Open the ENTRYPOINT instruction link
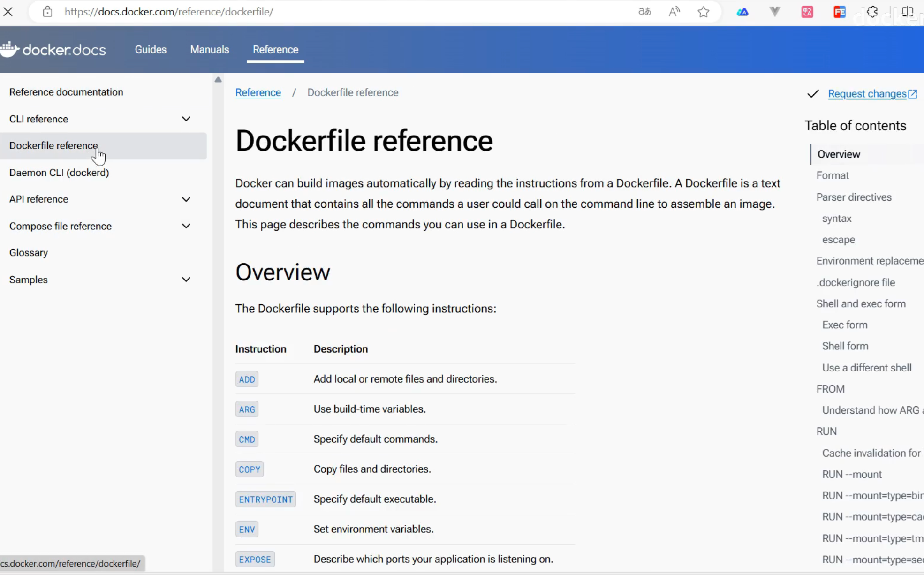 pos(265,499)
